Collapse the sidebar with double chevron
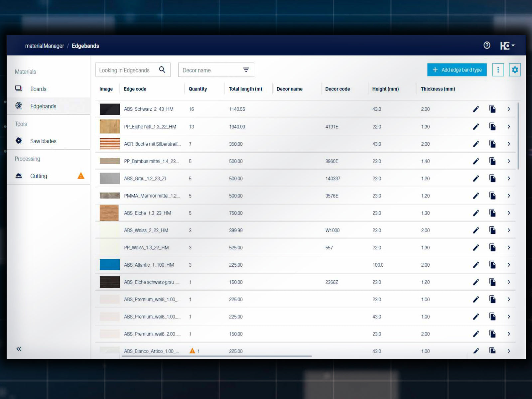This screenshot has height=399, width=532. pos(19,349)
